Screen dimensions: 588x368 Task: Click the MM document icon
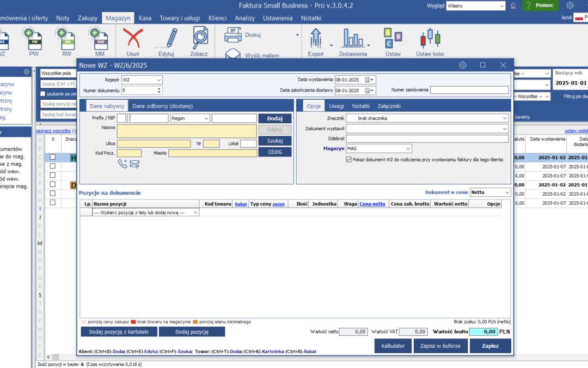click(100, 38)
